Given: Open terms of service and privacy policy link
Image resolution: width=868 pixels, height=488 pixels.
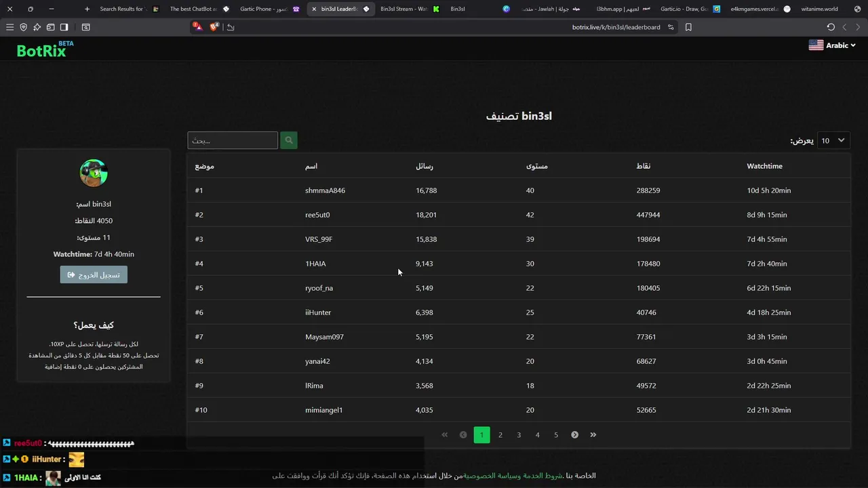Looking at the screenshot, I should [x=513, y=476].
